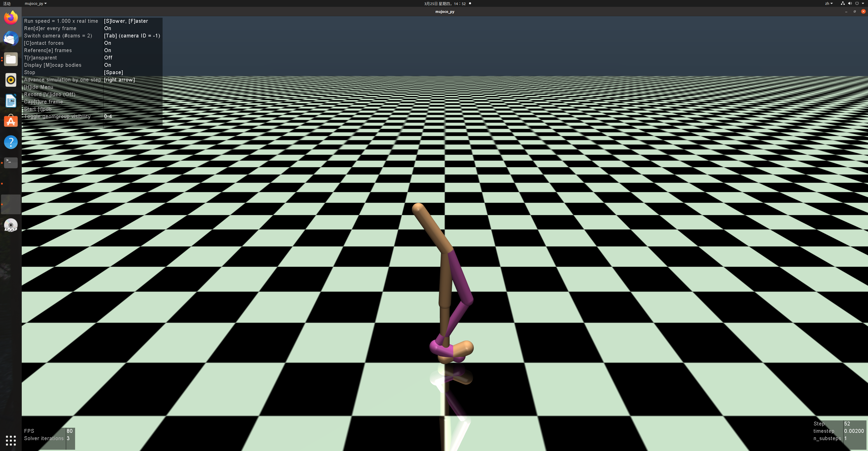The height and width of the screenshot is (451, 868).
Task: Click On value beside Reference frames
Action: pos(107,50)
